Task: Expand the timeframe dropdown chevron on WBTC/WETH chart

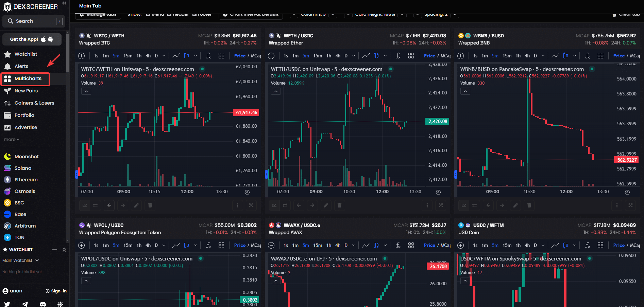Action: (x=164, y=55)
